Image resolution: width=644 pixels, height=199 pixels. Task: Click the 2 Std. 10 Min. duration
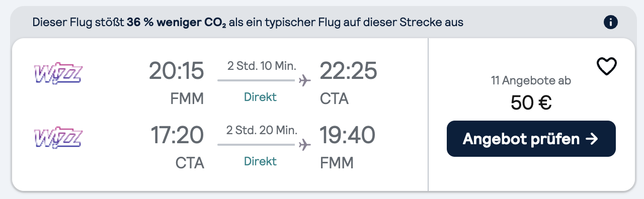tap(261, 66)
